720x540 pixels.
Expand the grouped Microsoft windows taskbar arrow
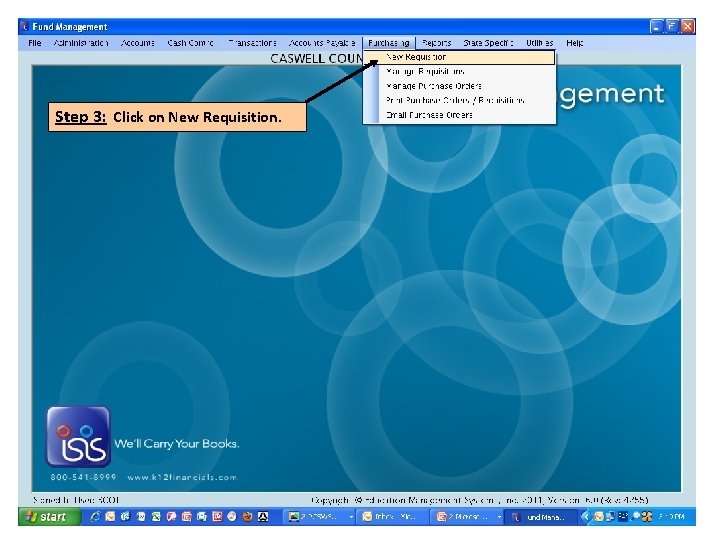[499, 517]
